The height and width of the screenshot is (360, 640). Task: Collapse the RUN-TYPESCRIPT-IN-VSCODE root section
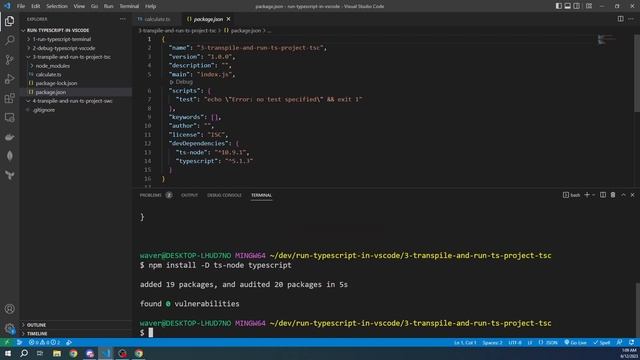click(x=58, y=30)
